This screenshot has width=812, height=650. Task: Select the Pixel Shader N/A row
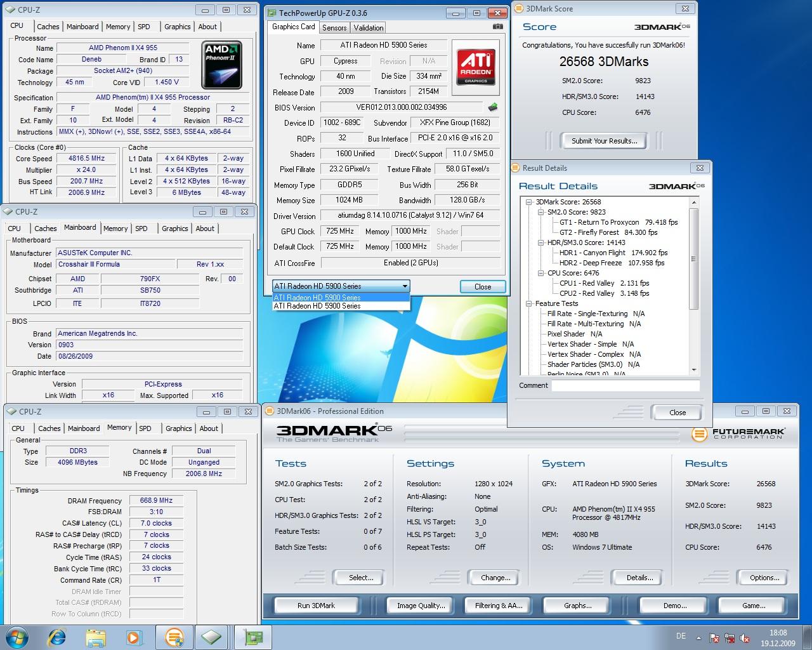coord(574,334)
